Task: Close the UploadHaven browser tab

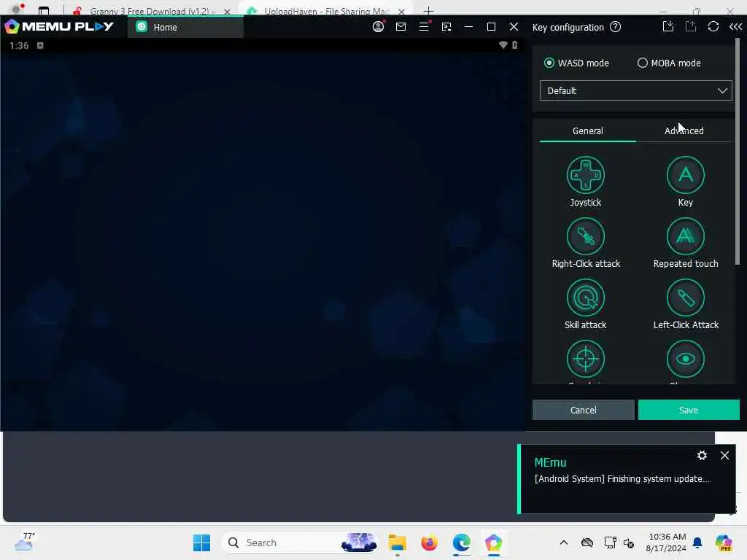Action: [402, 11]
